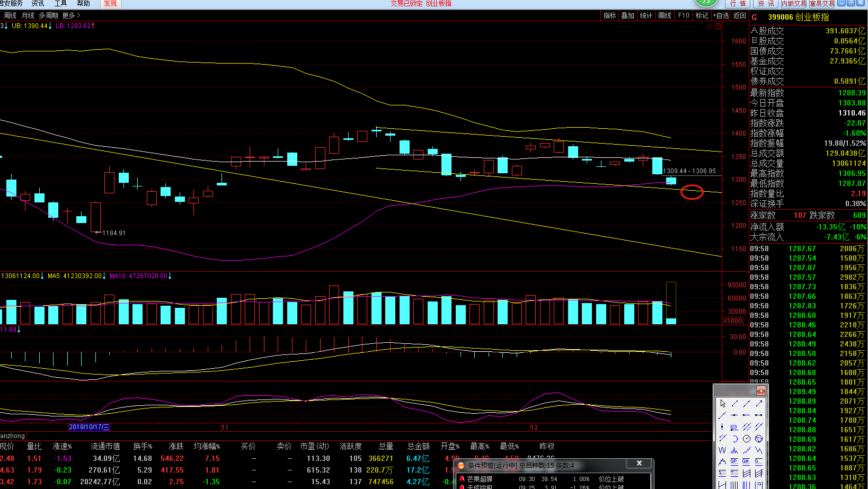Screen dimensions: 868x489
Task: Choose the GP golden lines tool
Action: (734, 462)
